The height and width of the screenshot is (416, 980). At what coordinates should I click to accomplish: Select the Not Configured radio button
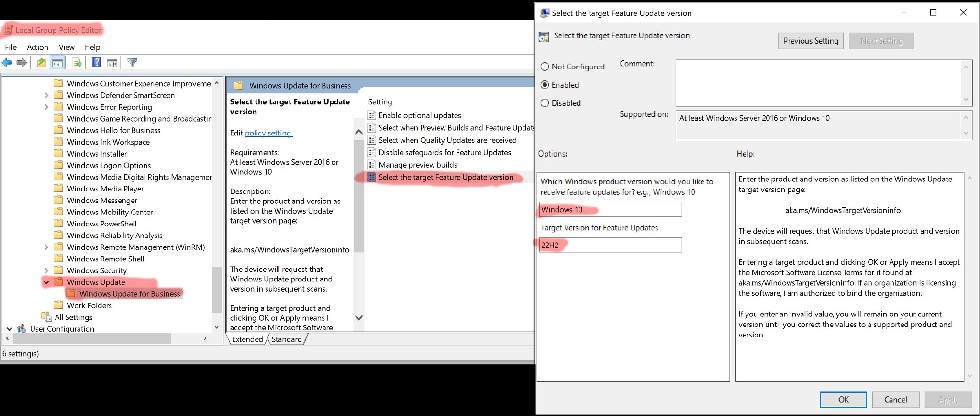tap(545, 67)
